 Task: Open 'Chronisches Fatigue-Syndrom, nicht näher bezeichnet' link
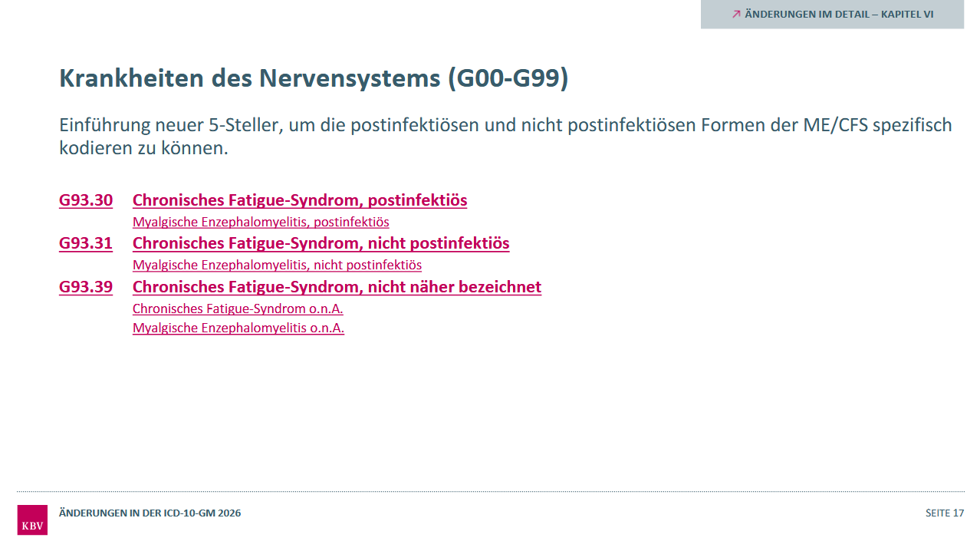[x=337, y=287]
